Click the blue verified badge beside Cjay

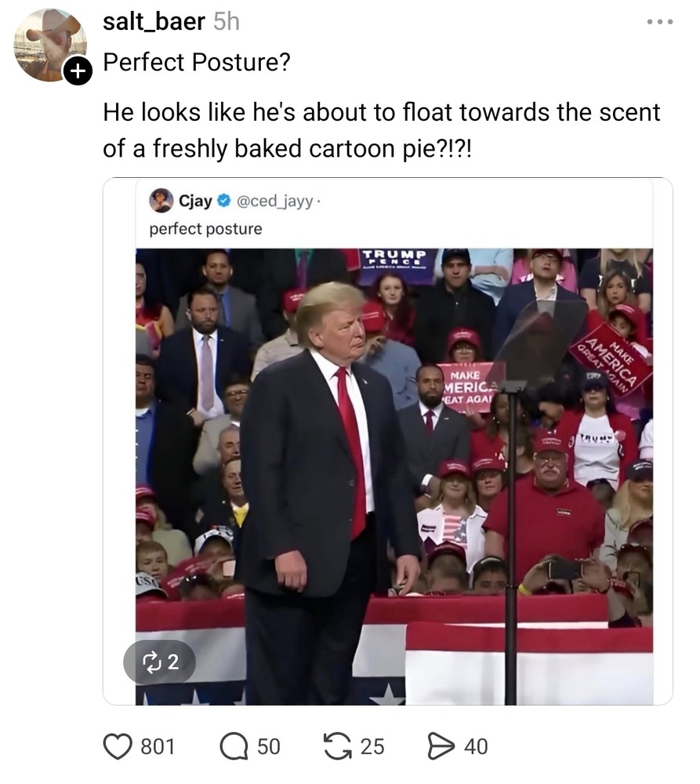tap(223, 201)
